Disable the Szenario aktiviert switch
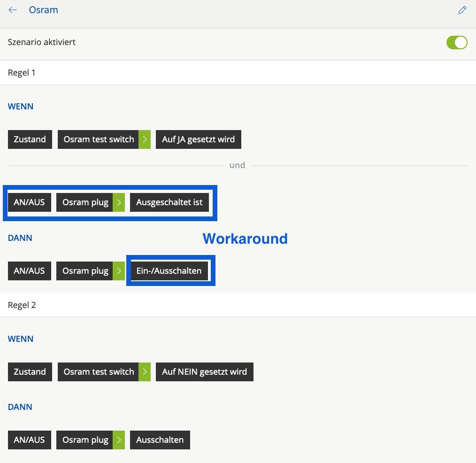 pyautogui.click(x=456, y=42)
